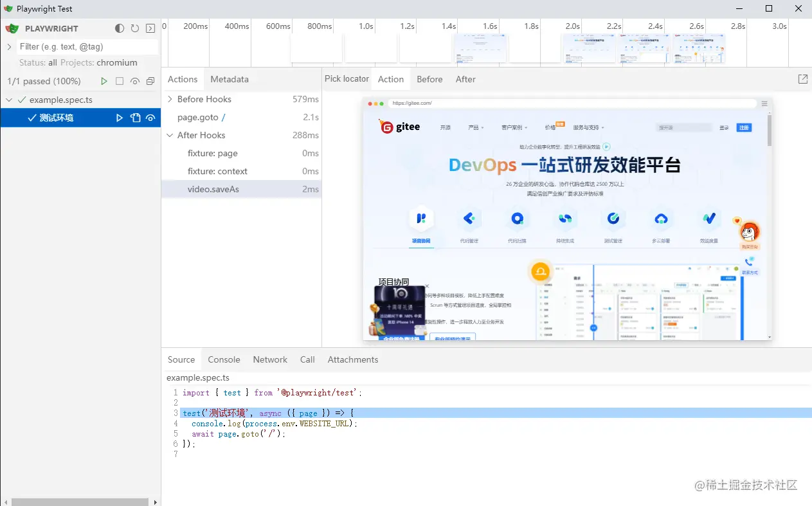
Task: Click the 登录 login link
Action: [724, 127]
